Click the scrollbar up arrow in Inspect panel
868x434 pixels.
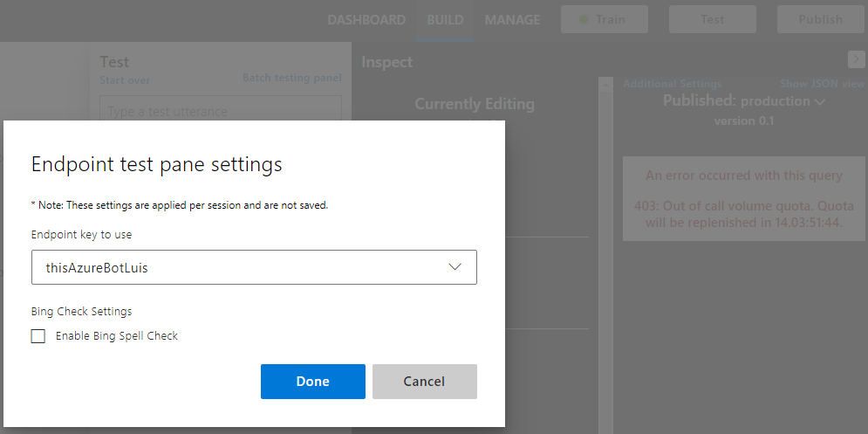[605, 84]
